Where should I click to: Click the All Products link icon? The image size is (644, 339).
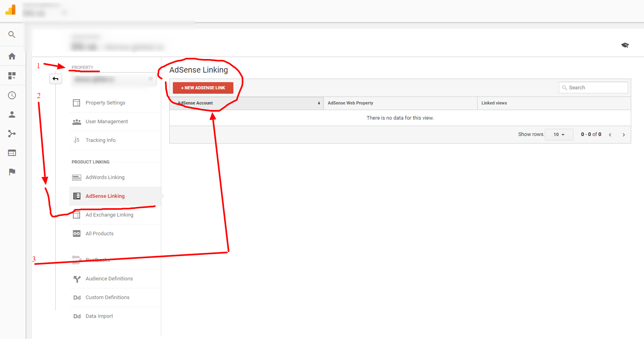76,234
